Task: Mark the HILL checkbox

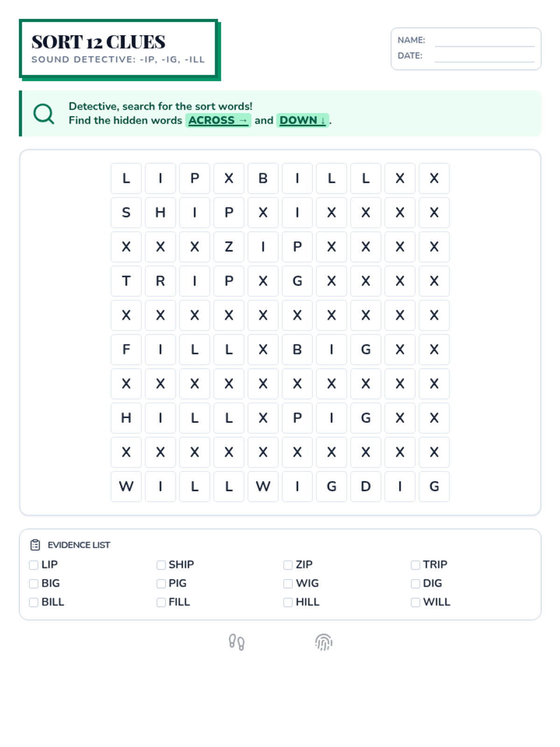Action: (x=288, y=602)
